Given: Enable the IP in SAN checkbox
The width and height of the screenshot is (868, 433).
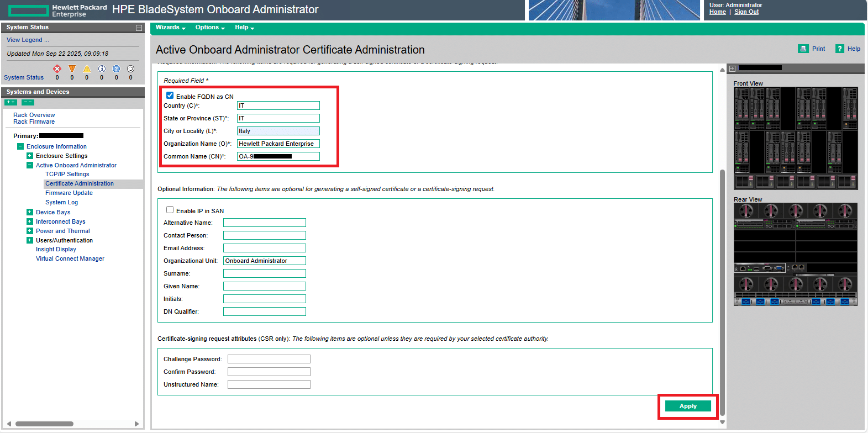Looking at the screenshot, I should pyautogui.click(x=170, y=210).
